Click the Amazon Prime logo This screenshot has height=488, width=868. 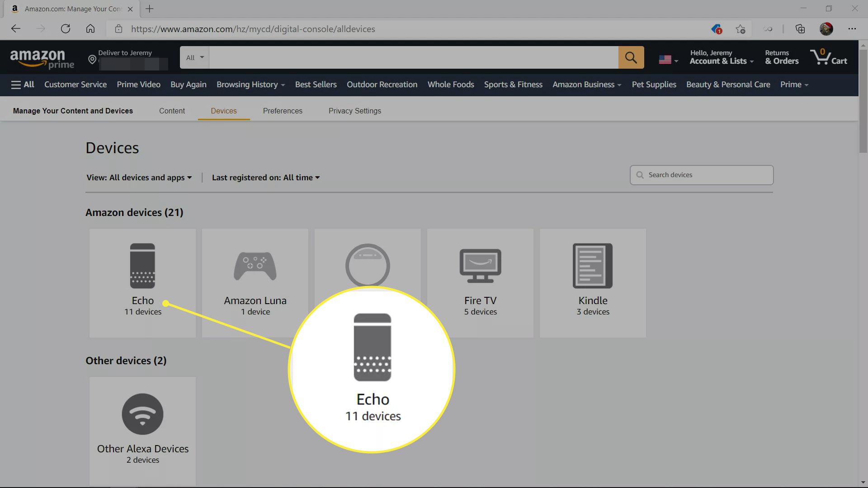point(42,59)
